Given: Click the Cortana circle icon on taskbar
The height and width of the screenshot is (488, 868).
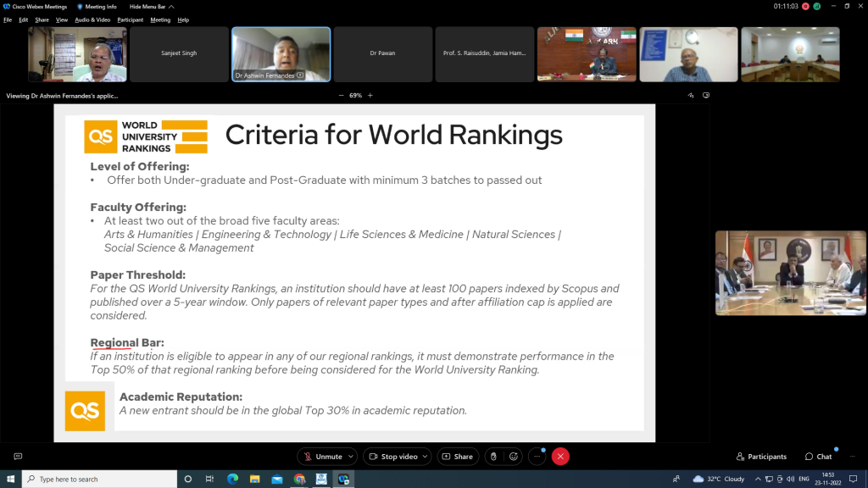Looking at the screenshot, I should [187, 480].
